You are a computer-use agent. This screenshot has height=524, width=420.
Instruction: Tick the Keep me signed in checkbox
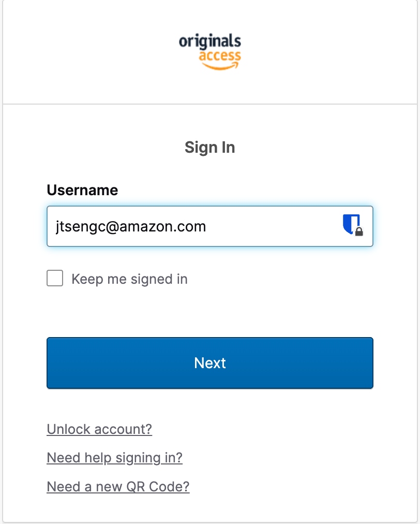click(x=55, y=279)
